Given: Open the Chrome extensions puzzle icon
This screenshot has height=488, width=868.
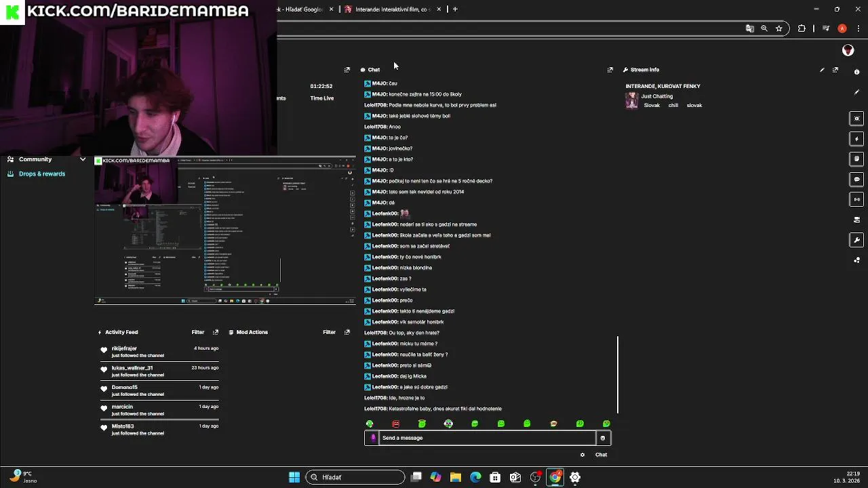Looking at the screenshot, I should tap(802, 28).
